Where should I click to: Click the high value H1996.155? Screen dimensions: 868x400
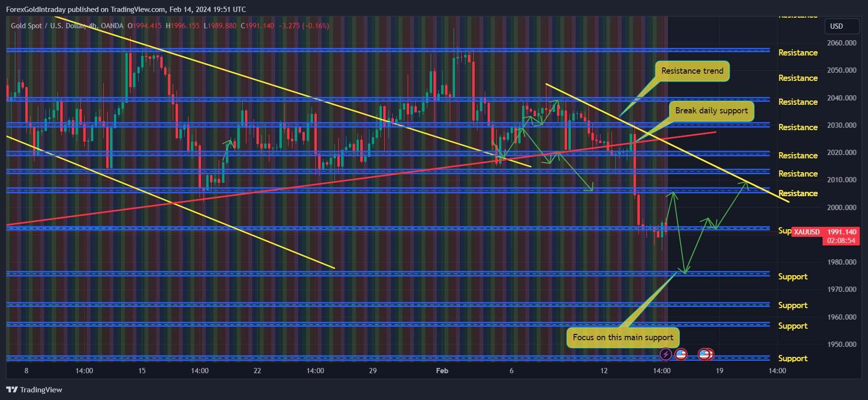click(182, 26)
